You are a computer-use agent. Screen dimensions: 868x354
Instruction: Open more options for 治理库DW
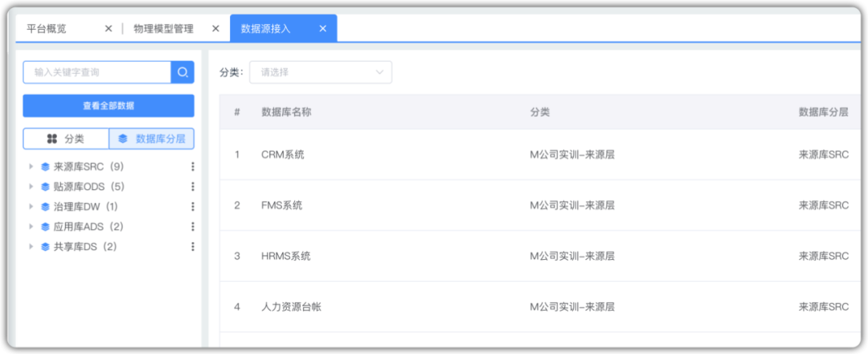point(193,207)
